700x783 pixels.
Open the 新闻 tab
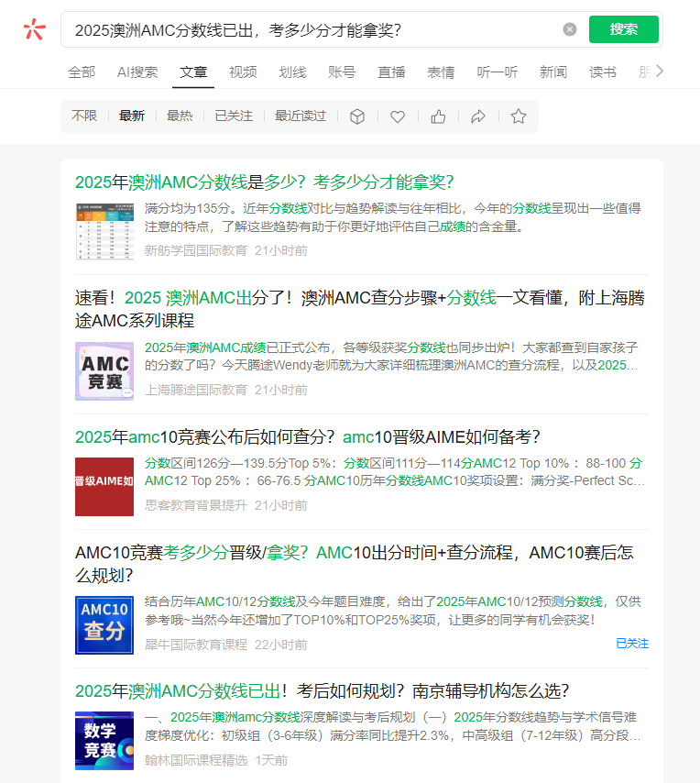[x=552, y=72]
